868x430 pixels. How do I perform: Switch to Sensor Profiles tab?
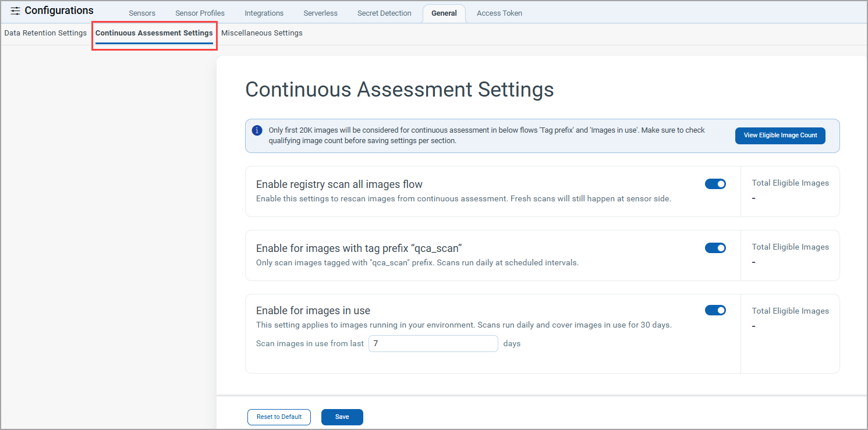200,13
